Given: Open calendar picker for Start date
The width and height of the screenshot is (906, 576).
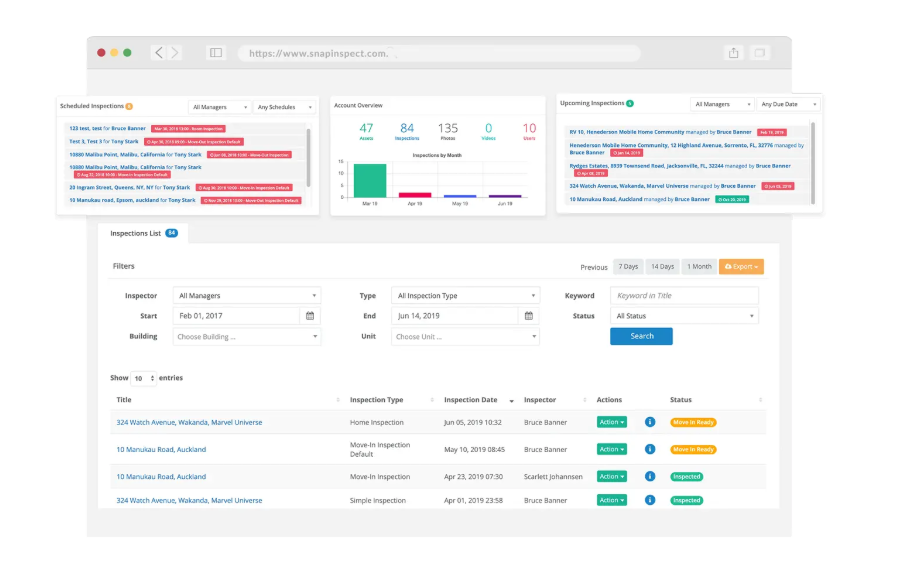Looking at the screenshot, I should click(x=310, y=316).
